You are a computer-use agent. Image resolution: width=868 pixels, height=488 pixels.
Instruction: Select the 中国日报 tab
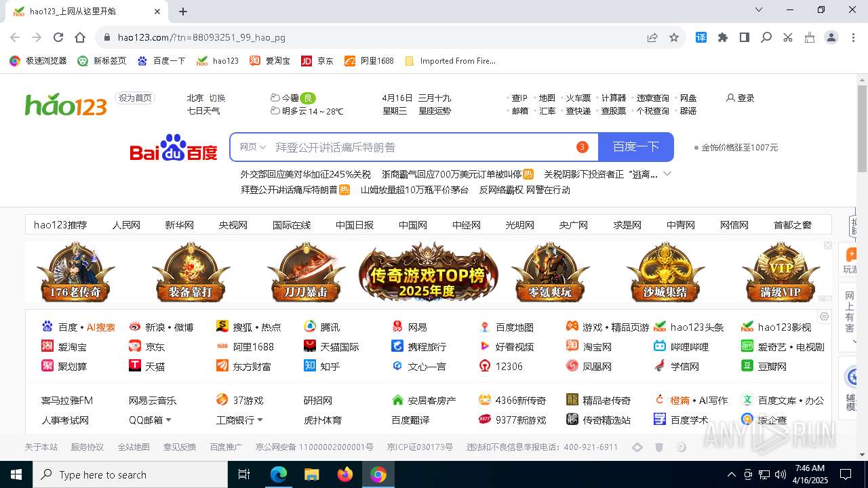click(355, 225)
